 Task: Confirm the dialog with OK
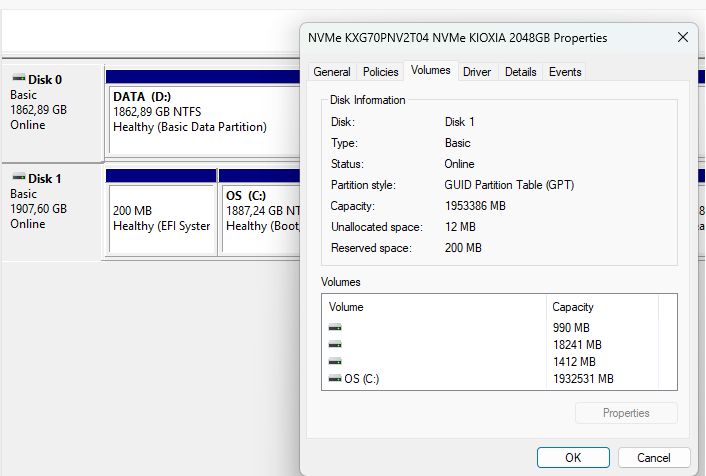[573, 458]
